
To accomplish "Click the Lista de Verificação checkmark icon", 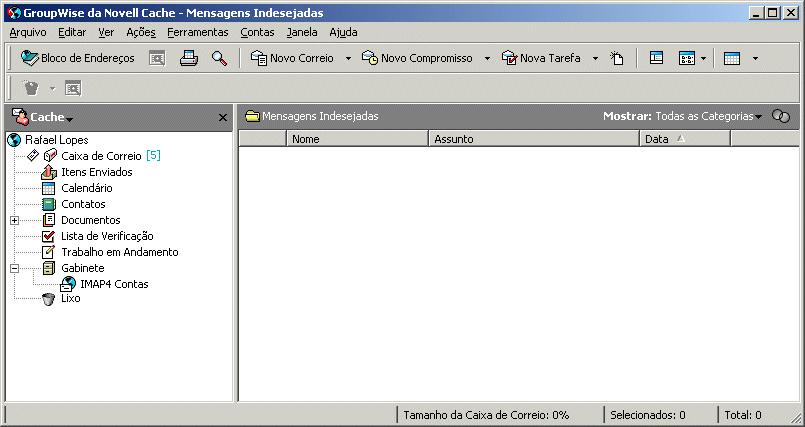I will click(49, 236).
